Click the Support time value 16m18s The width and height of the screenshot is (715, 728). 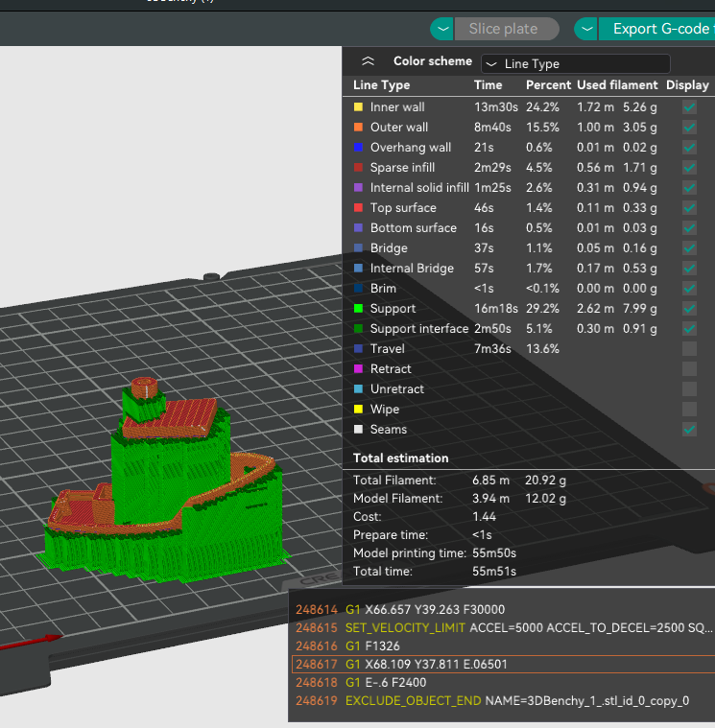[496, 309]
